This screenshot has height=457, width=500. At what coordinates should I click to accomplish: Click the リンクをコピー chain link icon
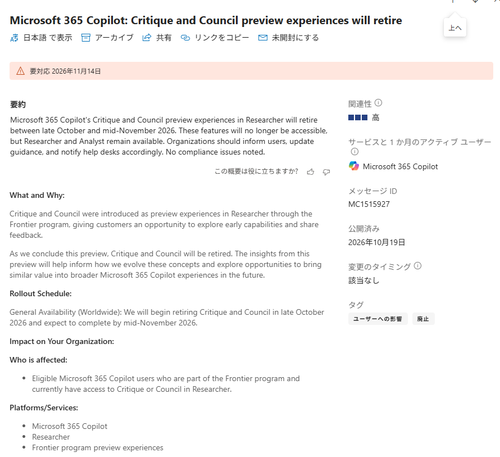(185, 38)
